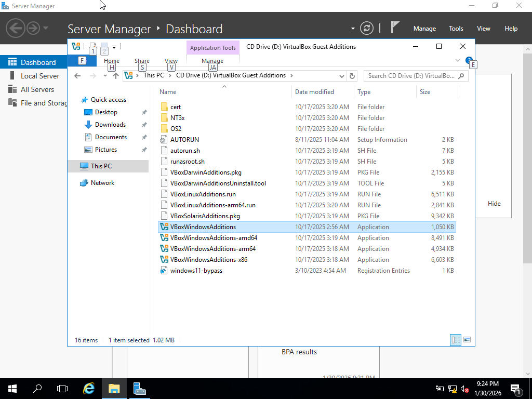Click the taskbar search magnifier icon
Viewport: 532px width, 399px height.
[37, 388]
